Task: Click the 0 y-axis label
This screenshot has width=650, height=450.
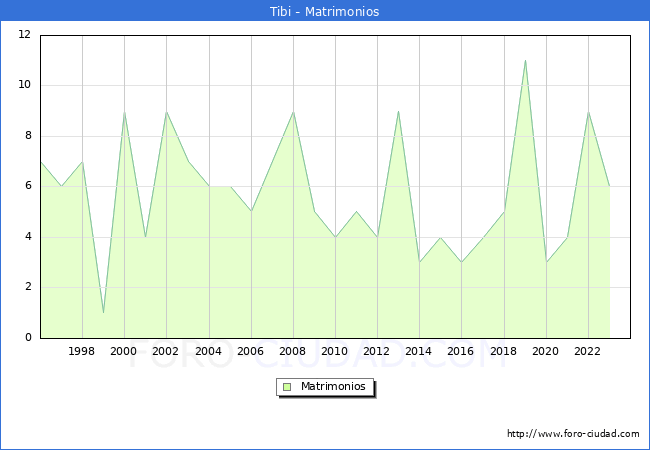Action: [28, 338]
